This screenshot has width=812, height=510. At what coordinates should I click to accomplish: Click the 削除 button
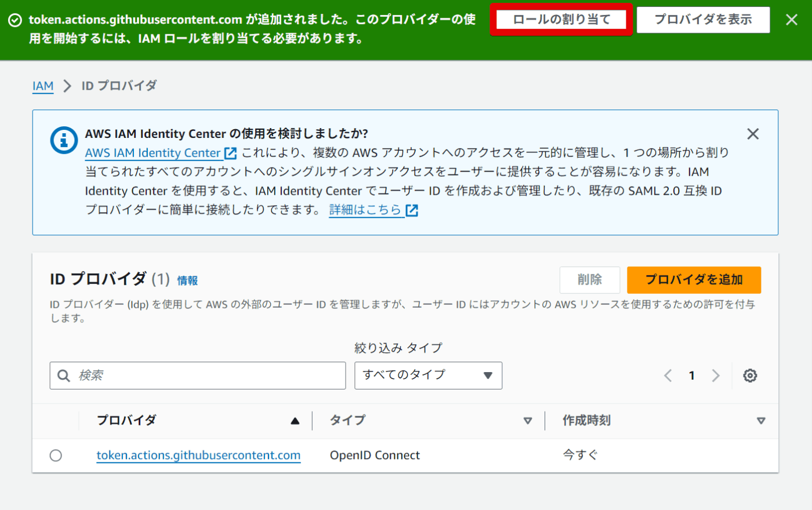590,280
